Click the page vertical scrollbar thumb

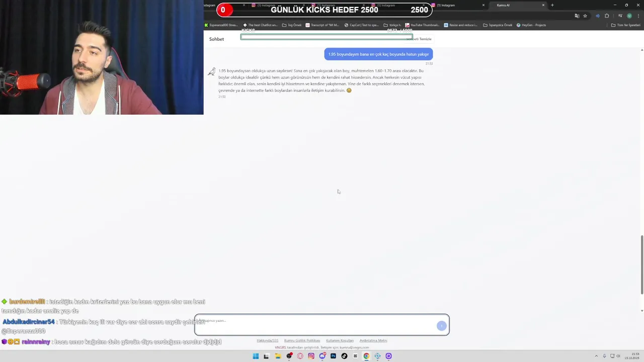[641, 265]
